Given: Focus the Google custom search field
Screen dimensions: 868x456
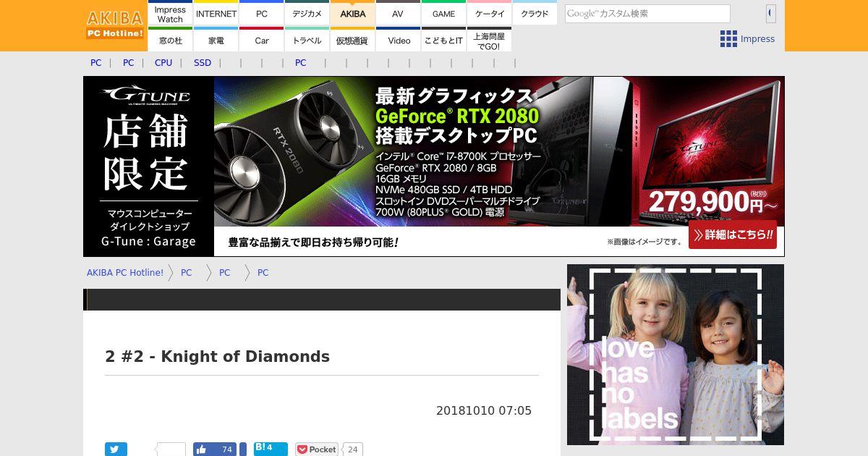Looking at the screenshot, I should click(647, 14).
